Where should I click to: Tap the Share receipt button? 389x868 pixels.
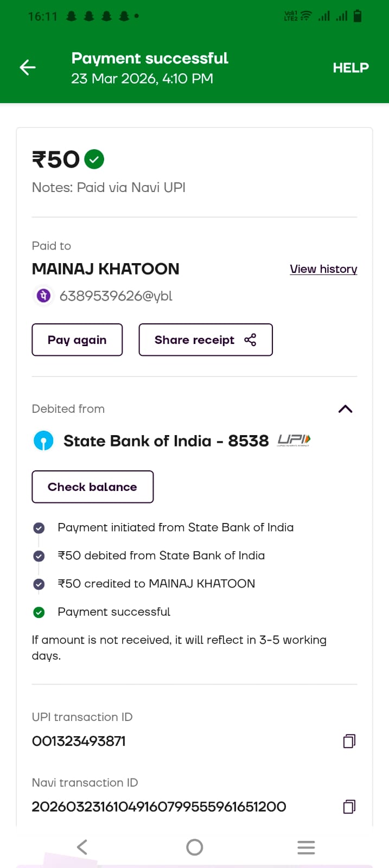point(205,340)
